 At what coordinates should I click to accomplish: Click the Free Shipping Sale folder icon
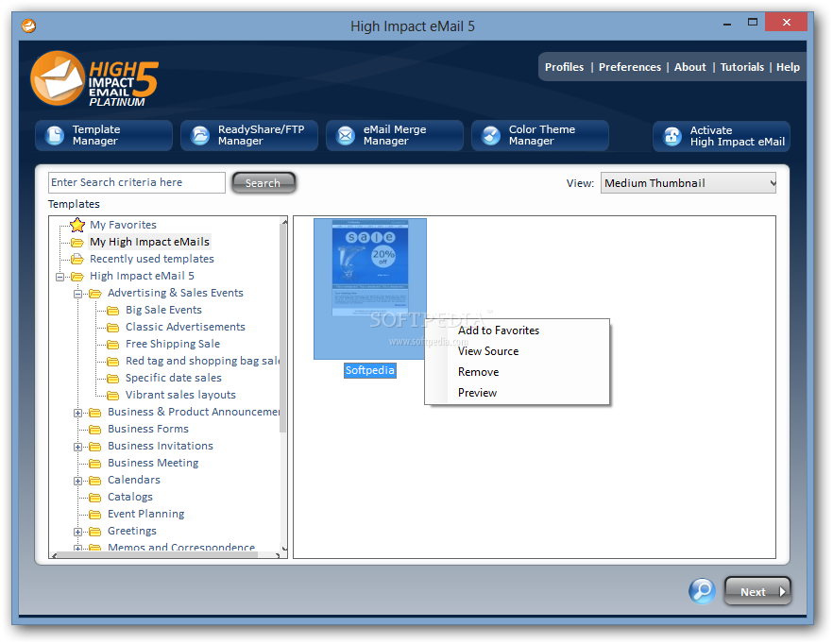click(112, 345)
